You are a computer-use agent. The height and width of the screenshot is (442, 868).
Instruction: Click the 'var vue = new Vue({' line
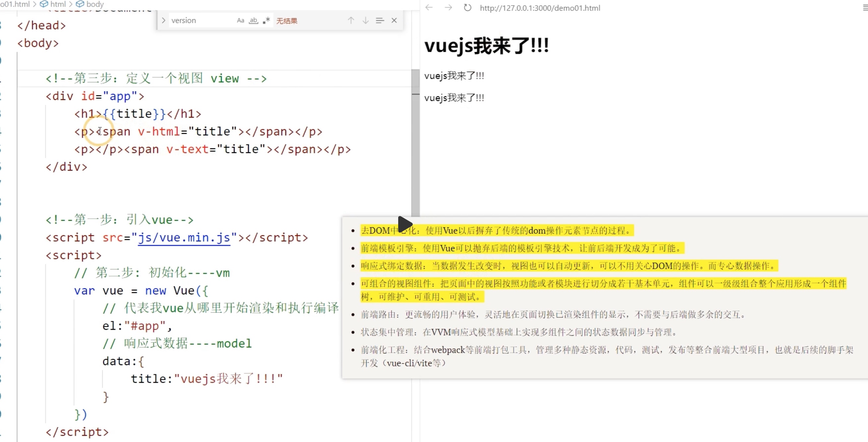(141, 290)
